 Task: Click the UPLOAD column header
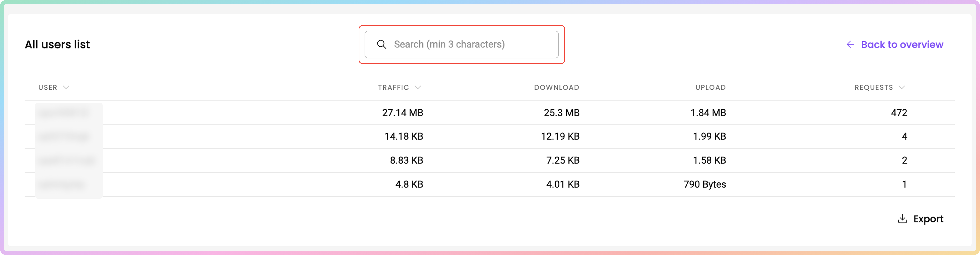tap(710, 87)
